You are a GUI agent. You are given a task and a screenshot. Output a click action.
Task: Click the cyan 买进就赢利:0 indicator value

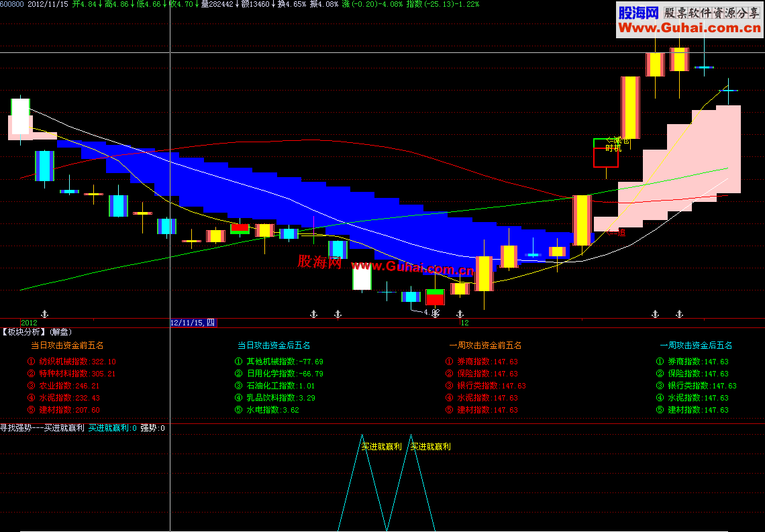click(112, 428)
